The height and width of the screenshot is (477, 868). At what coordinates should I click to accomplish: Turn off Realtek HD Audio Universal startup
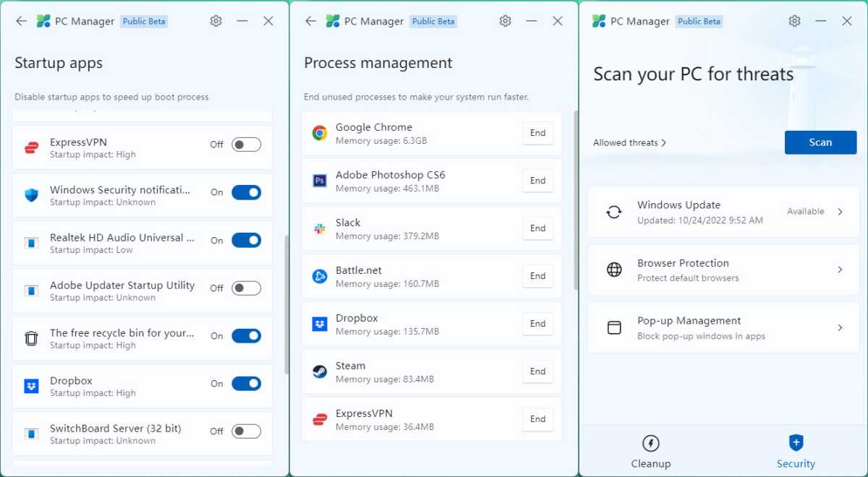coord(246,240)
